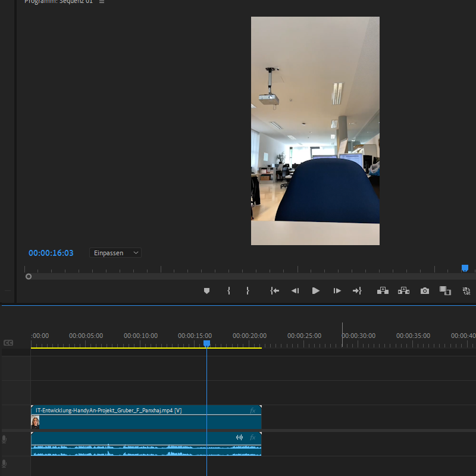Click timeline ruler at 00:00:25:00
The image size is (476, 476).
coord(304,336)
